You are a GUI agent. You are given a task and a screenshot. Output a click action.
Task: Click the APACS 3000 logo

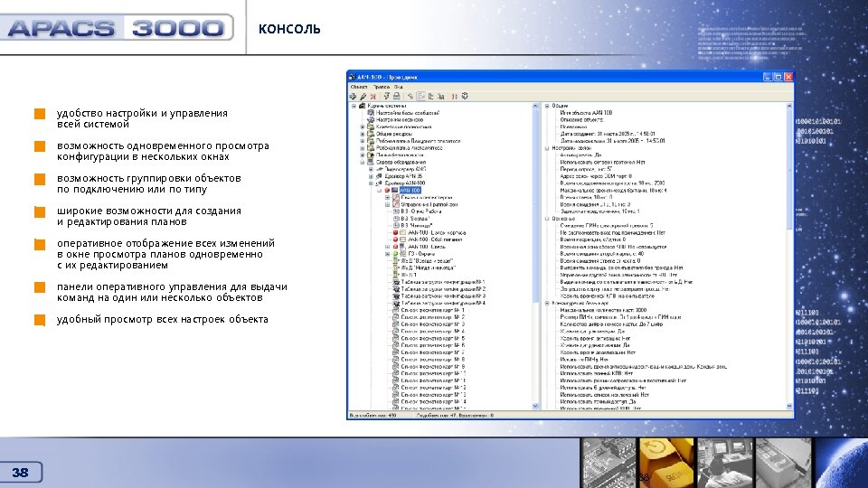pyautogui.click(x=117, y=28)
